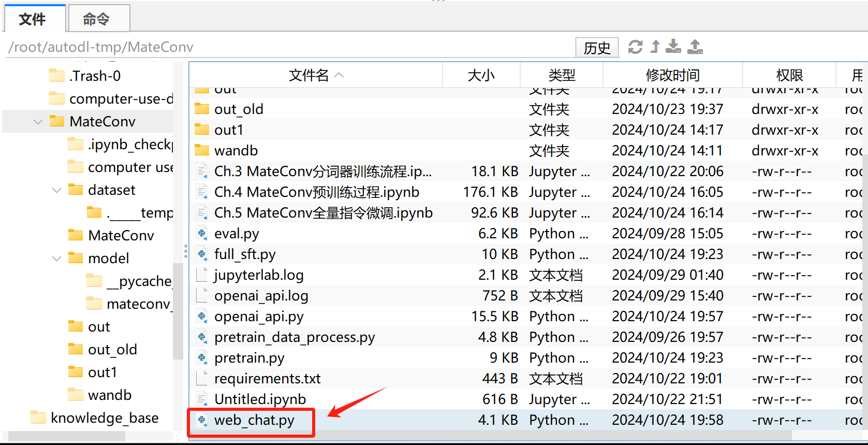The image size is (868, 445).
Task: Click the tree panel horizontal scrollbar
Action: (x=67, y=436)
